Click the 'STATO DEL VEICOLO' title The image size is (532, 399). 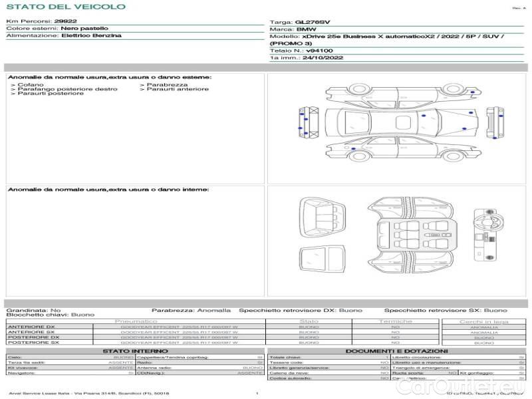66,7
